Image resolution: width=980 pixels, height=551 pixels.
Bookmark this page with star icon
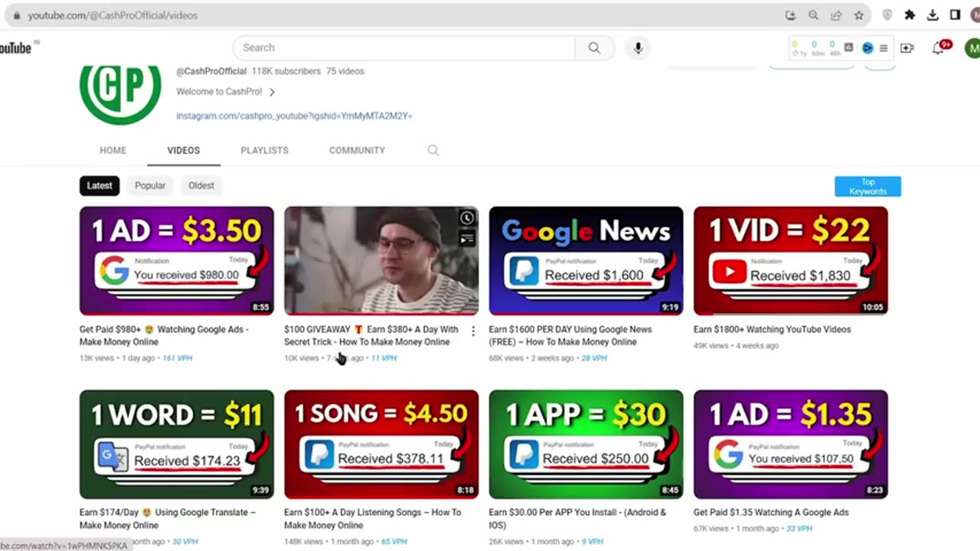click(x=859, y=15)
